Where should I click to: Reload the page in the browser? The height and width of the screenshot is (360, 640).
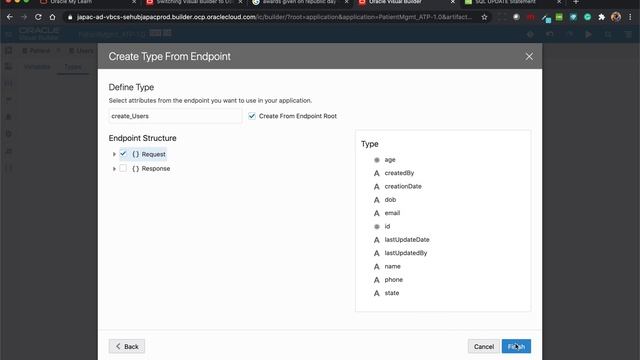click(38, 17)
